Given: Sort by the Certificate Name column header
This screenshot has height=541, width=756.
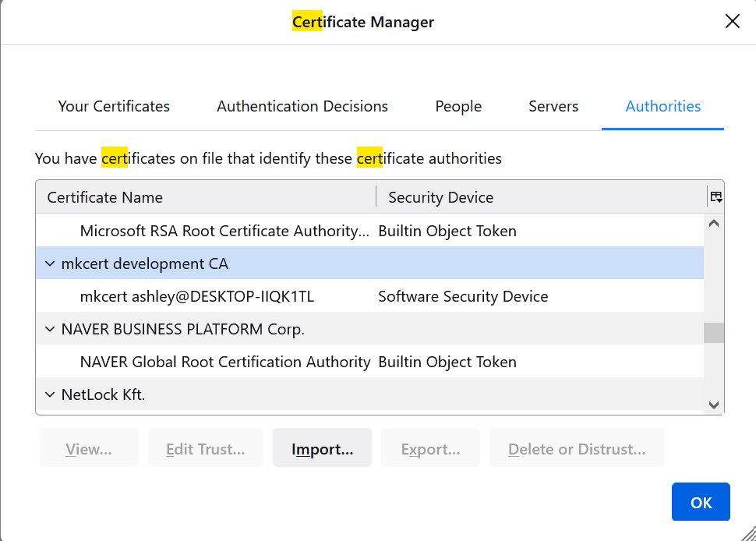Looking at the screenshot, I should coord(104,197).
